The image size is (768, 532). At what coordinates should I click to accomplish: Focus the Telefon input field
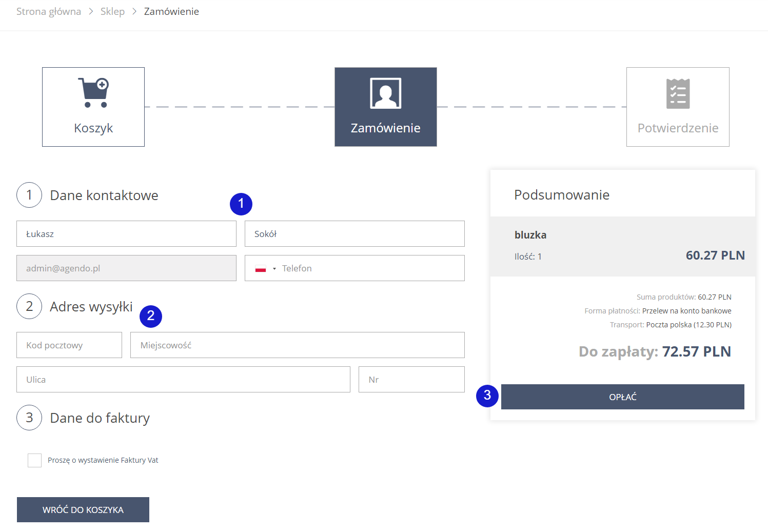pyautogui.click(x=369, y=268)
